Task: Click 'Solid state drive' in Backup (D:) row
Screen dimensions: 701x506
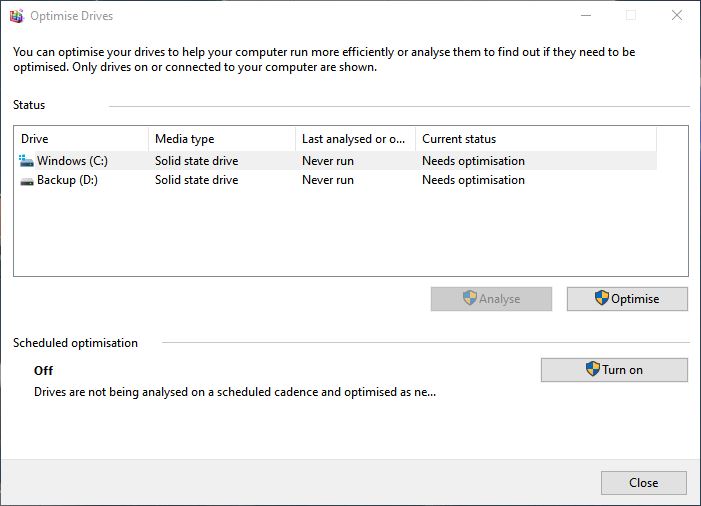Action: pyautogui.click(x=197, y=180)
